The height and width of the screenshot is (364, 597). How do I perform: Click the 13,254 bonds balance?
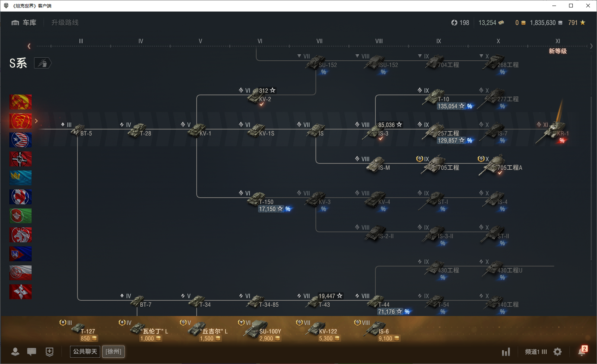(491, 23)
